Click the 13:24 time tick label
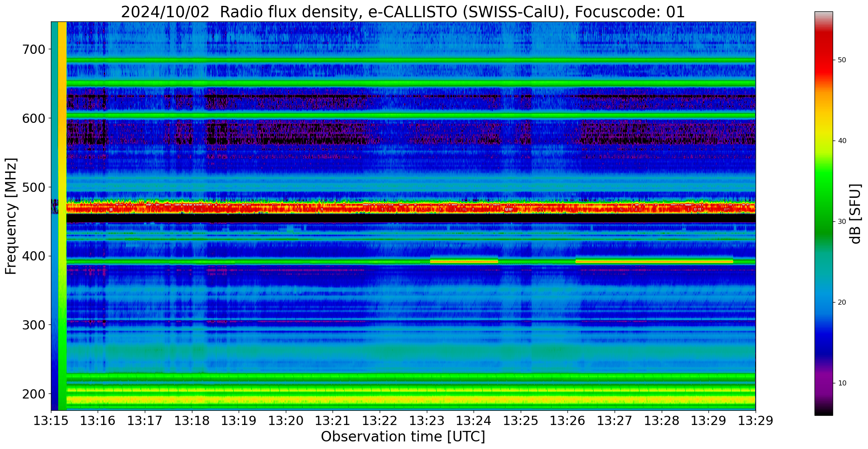This screenshot has width=868, height=449. (474, 421)
